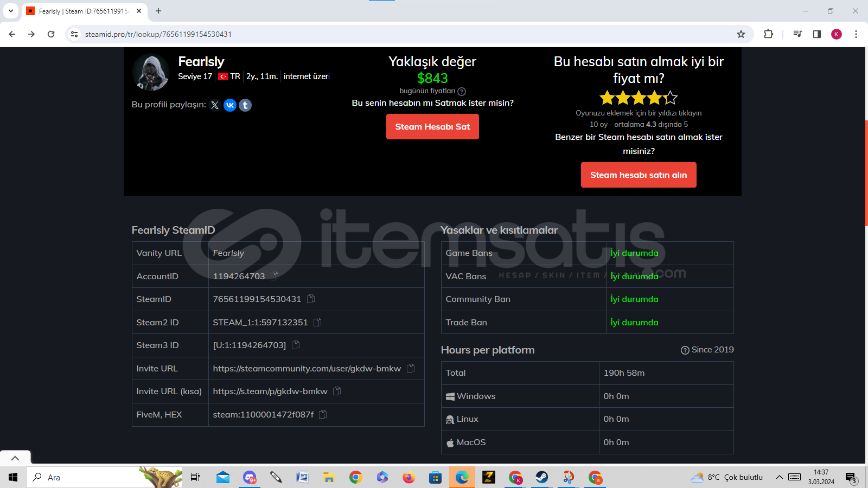Select the FiveM value steam:1100001472f087f
Viewport: 868px width, 488px height.
pyautogui.click(x=263, y=414)
